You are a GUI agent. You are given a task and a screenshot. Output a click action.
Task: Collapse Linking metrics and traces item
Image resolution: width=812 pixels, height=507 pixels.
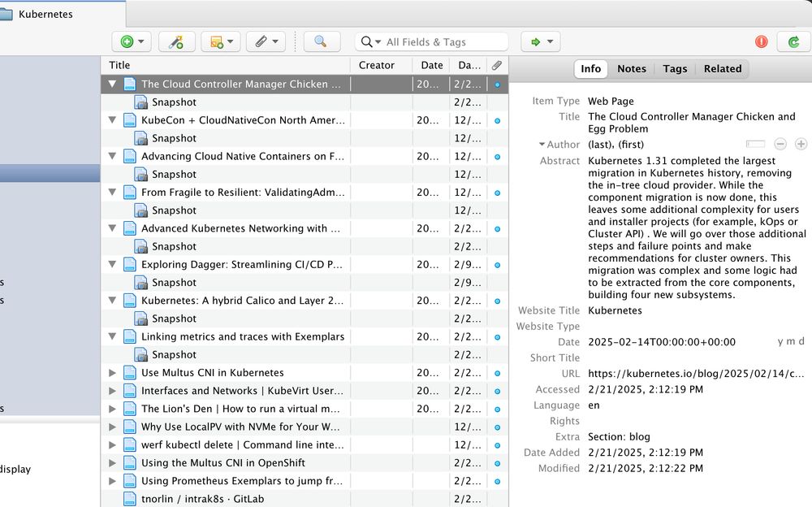coord(112,336)
